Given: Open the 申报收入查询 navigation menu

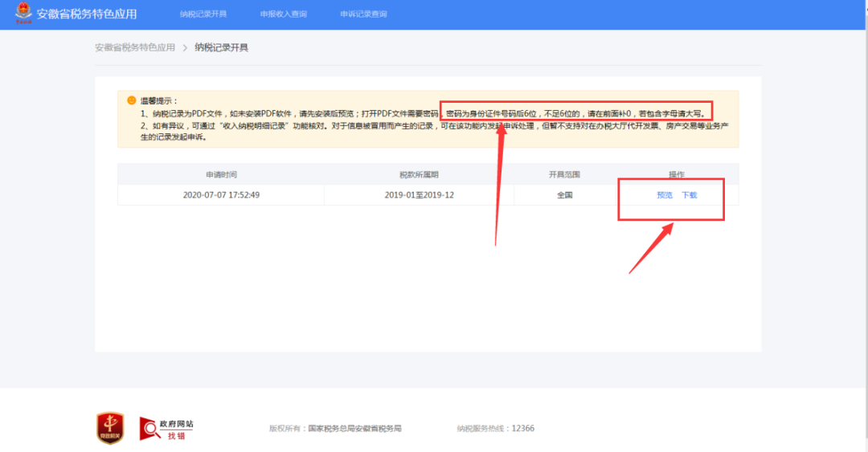Looking at the screenshot, I should [x=284, y=14].
